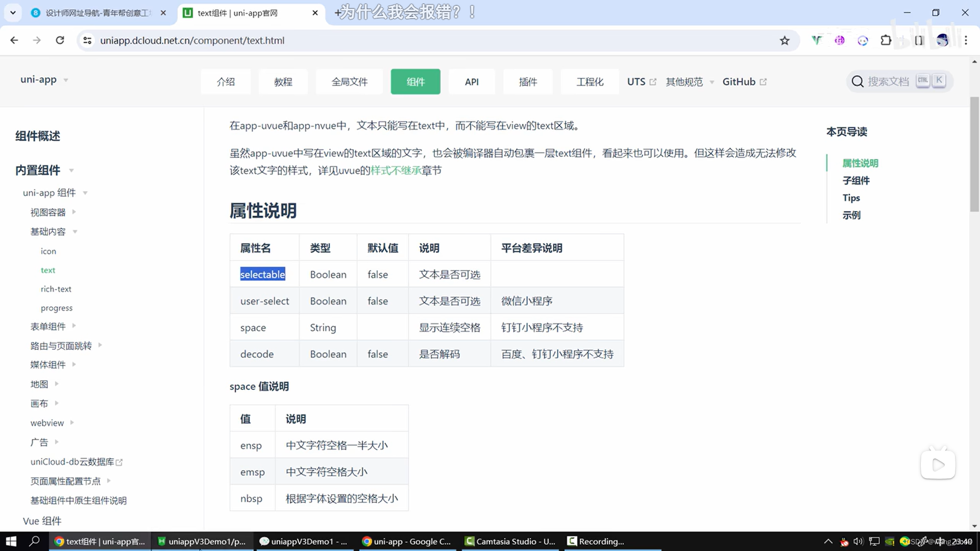The height and width of the screenshot is (551, 980).
Task: Open the icon component page
Action: coord(48,251)
